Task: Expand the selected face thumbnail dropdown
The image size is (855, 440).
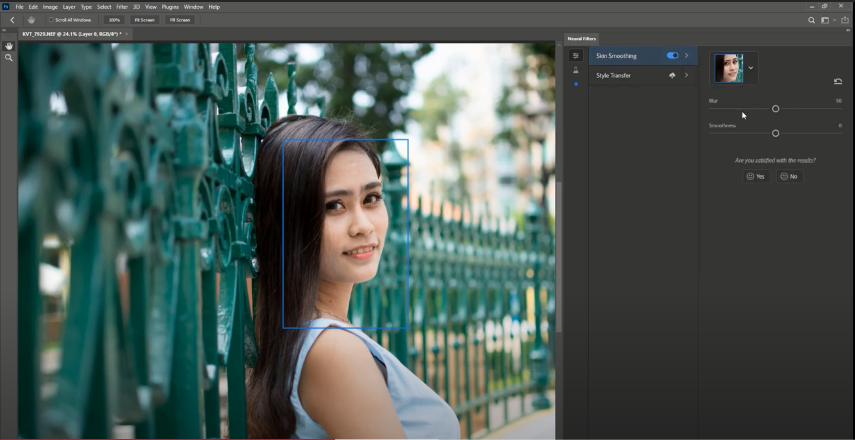Action: point(751,68)
